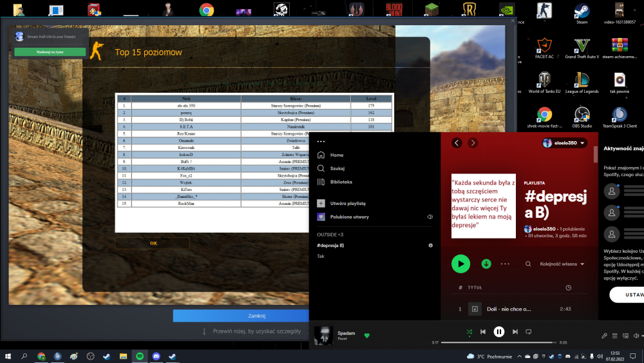Skip to the next track
Screen dimensions: 644x363
click(x=515, y=332)
